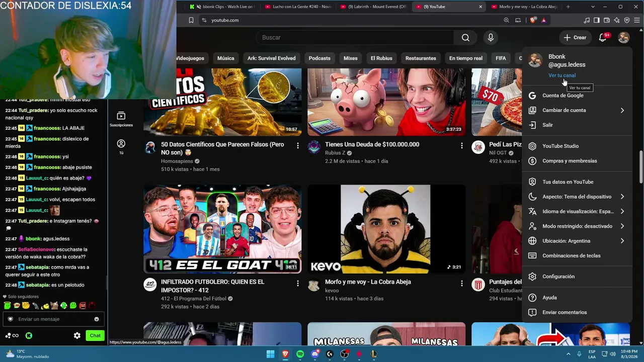Viewport: 644px width, 362px height.
Task: Open the Morfo y me voy video thumbnail
Action: 386,229
